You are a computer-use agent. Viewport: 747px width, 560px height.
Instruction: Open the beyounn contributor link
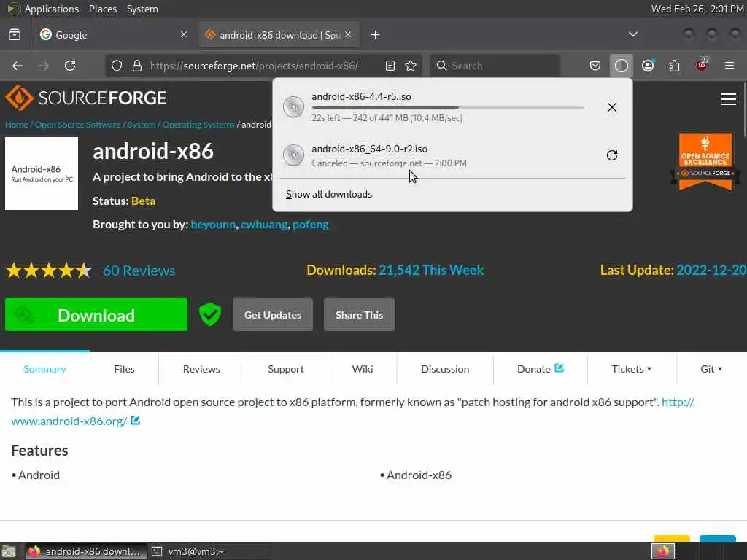tap(213, 225)
